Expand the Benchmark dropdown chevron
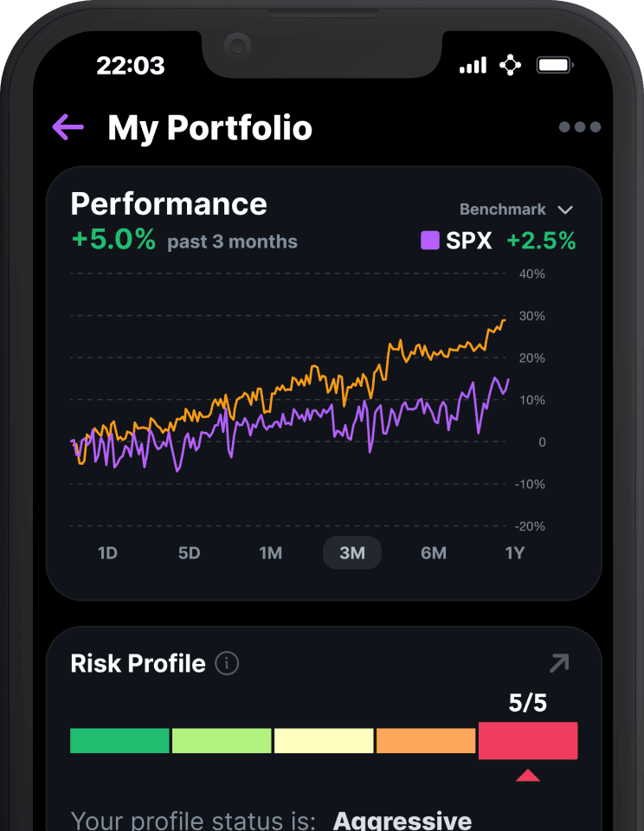This screenshot has height=831, width=644. coord(565,209)
